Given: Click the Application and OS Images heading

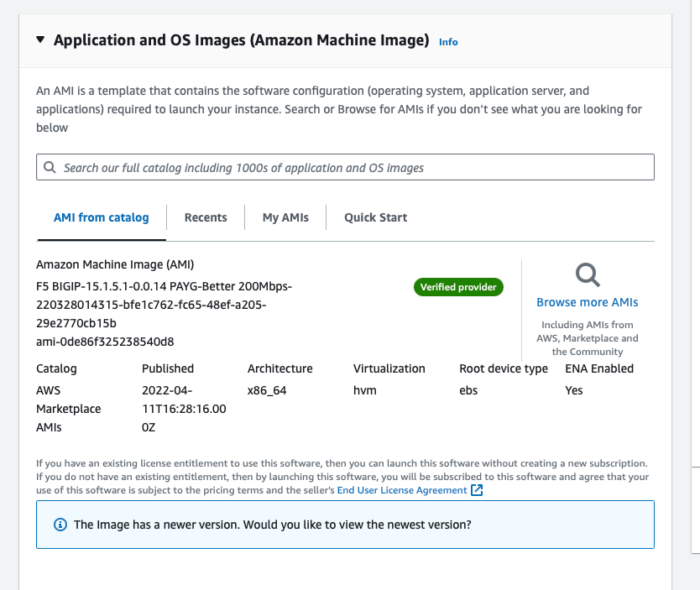Looking at the screenshot, I should point(241,40).
